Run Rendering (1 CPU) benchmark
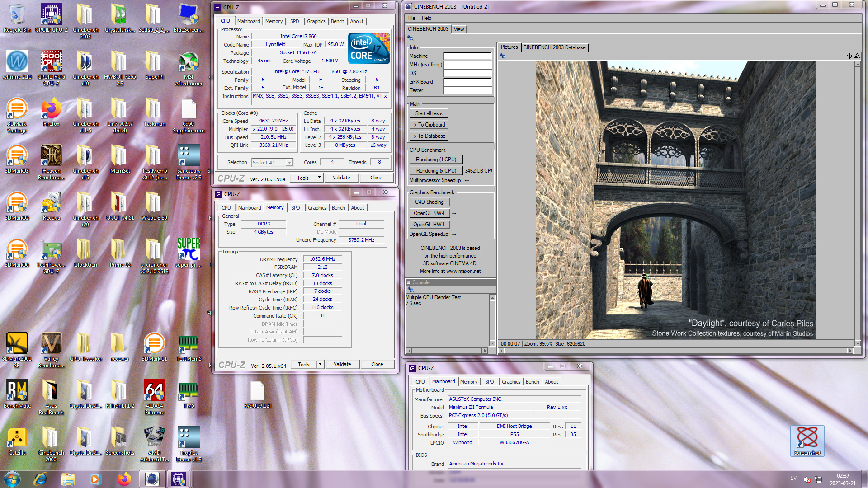Viewport: 868px width, 488px height. [x=436, y=160]
